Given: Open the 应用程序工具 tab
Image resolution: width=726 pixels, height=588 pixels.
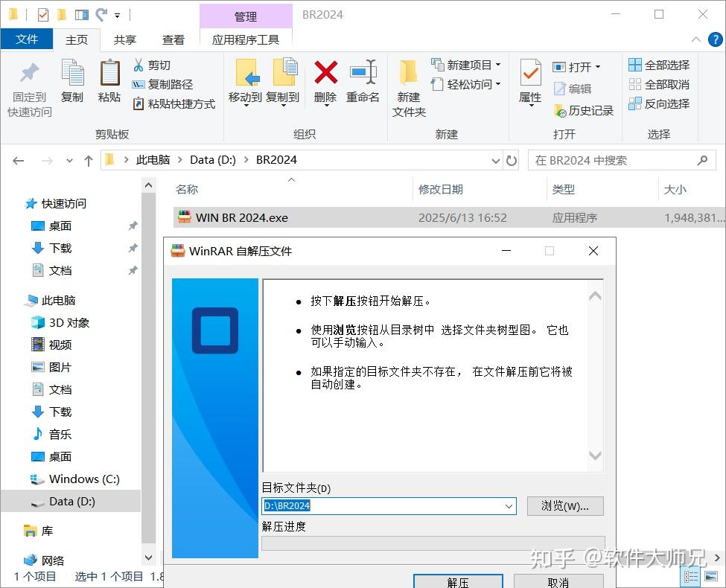Looking at the screenshot, I should click(x=246, y=39).
